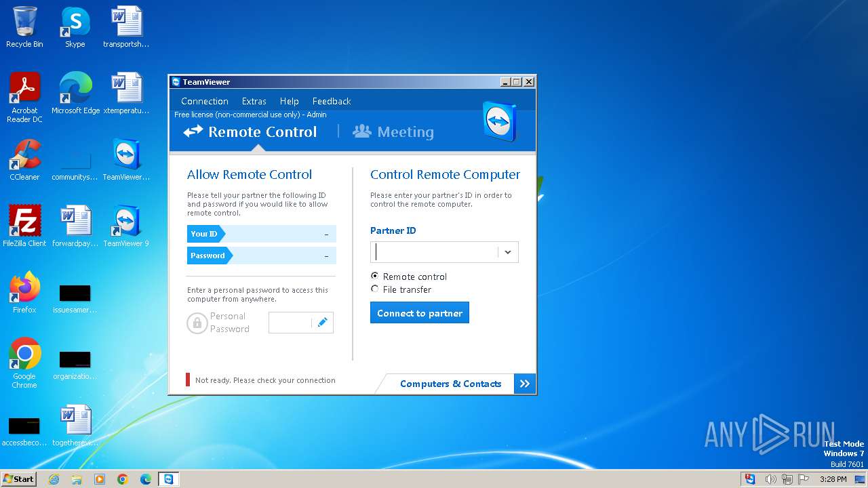Image resolution: width=868 pixels, height=488 pixels.
Task: Click the volume icon in system tray
Action: pos(770,479)
